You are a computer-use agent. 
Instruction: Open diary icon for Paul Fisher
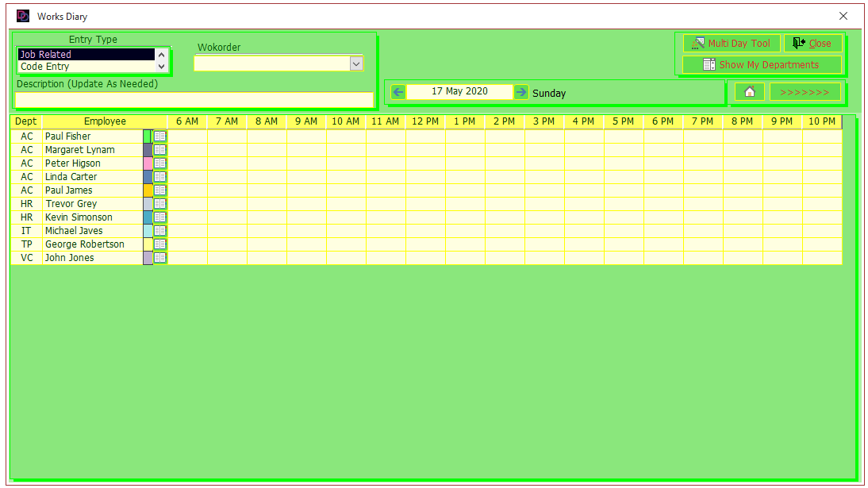click(x=160, y=136)
